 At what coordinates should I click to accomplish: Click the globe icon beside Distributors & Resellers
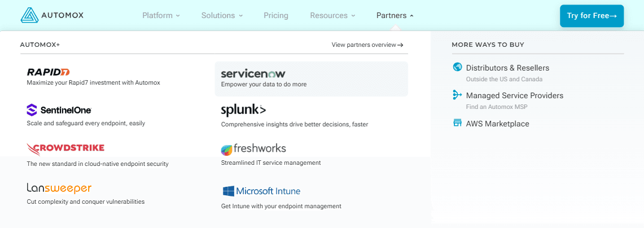pyautogui.click(x=457, y=67)
